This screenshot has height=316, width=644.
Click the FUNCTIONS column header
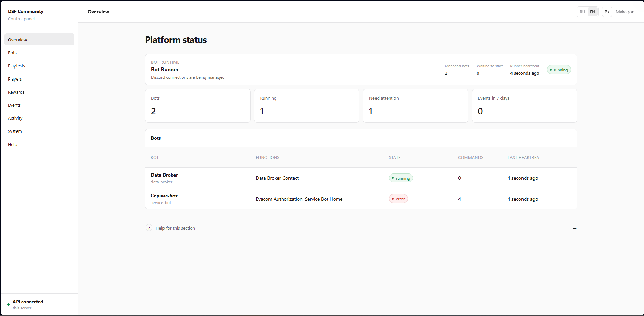click(267, 158)
